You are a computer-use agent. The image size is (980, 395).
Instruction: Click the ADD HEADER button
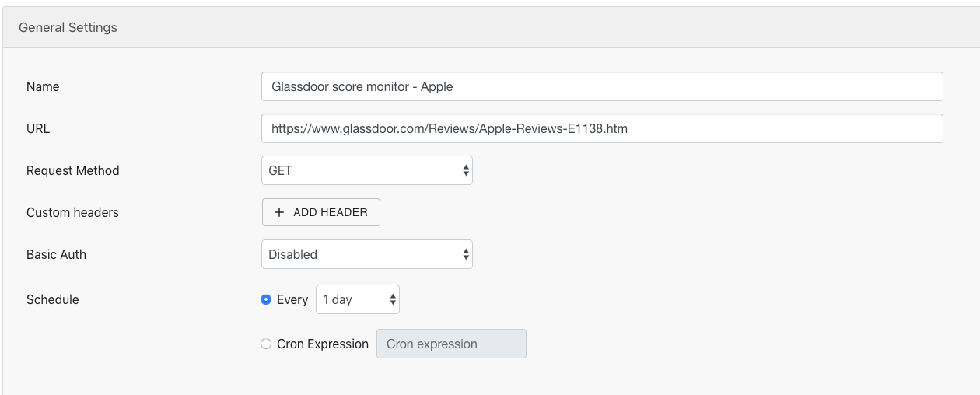pos(321,212)
